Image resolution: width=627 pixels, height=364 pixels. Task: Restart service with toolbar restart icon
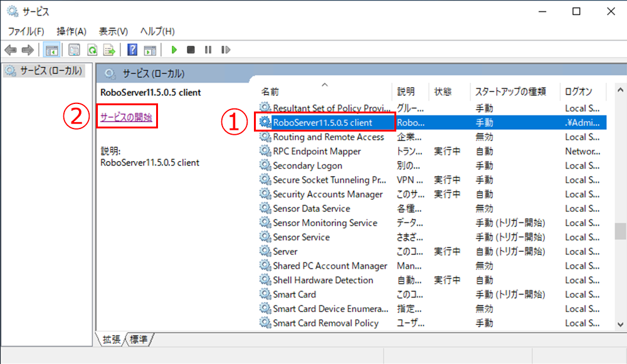[226, 50]
